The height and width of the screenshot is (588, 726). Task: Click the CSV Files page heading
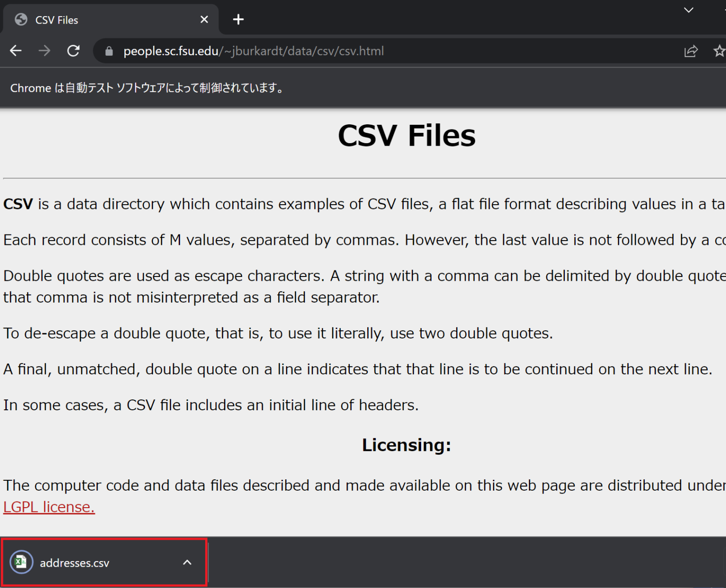(x=406, y=136)
